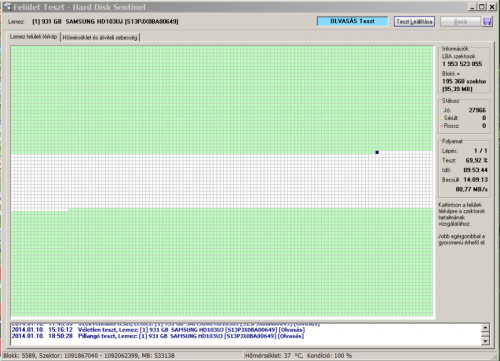Click the good block count 27966
The width and height of the screenshot is (500, 361).
(x=477, y=110)
